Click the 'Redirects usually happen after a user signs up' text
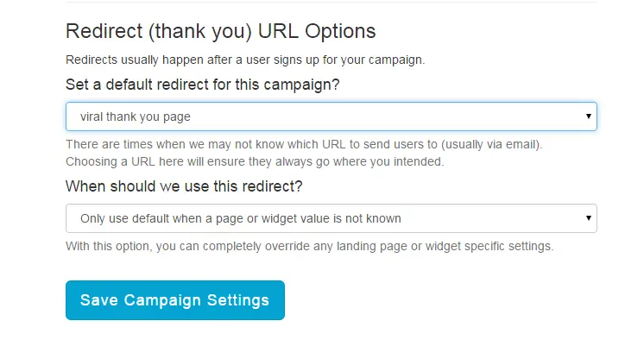Viewport: 644px width, 346px height. [x=245, y=60]
